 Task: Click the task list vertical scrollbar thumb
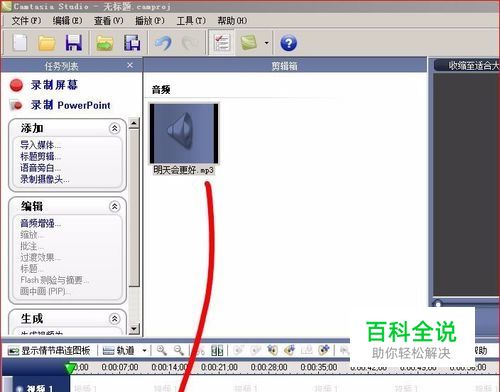(x=134, y=208)
